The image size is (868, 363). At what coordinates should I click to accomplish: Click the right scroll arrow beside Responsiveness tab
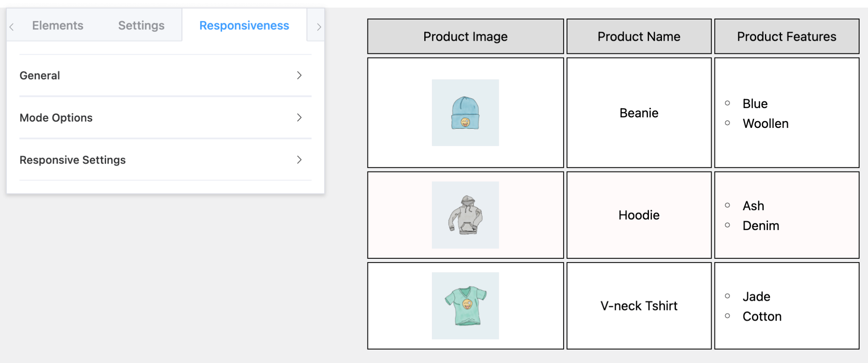point(319,26)
